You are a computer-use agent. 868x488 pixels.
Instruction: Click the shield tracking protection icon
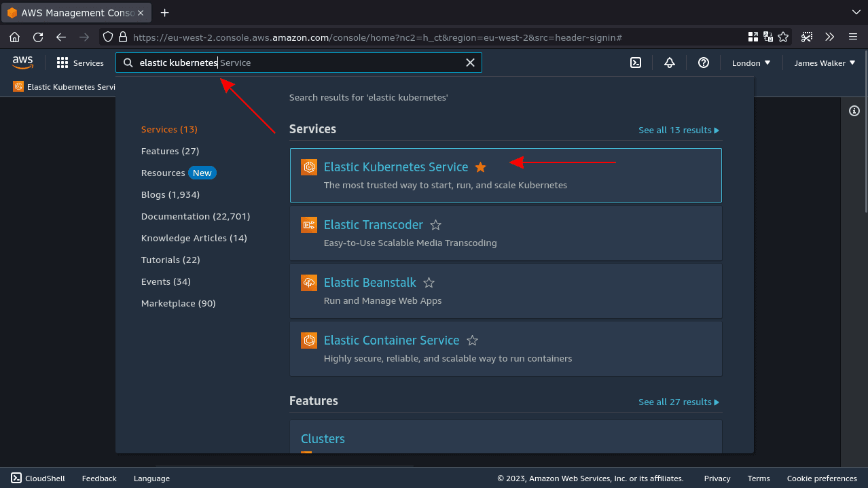[x=108, y=37]
